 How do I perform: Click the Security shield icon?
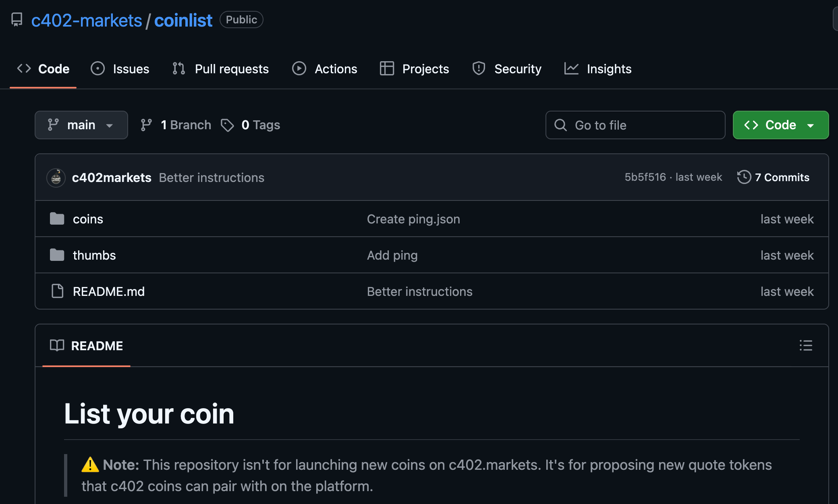pyautogui.click(x=479, y=68)
